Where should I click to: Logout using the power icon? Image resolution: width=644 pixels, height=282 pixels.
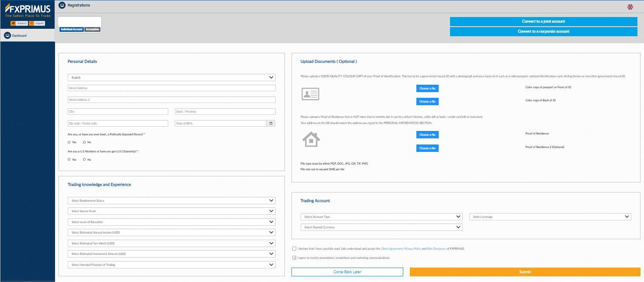(31, 23)
